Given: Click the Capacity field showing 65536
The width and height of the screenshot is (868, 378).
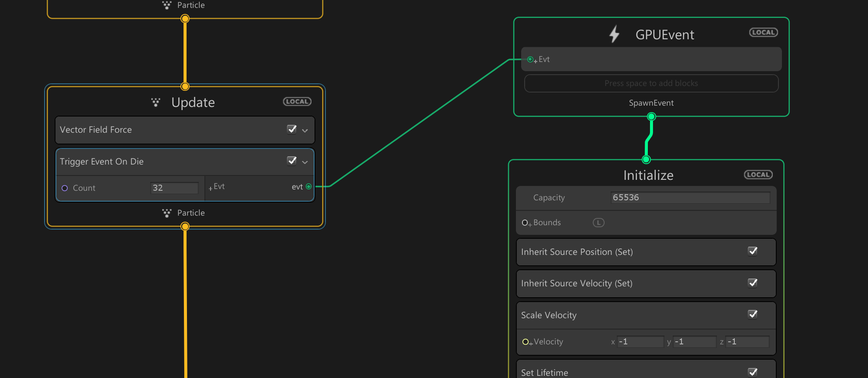Looking at the screenshot, I should point(689,198).
